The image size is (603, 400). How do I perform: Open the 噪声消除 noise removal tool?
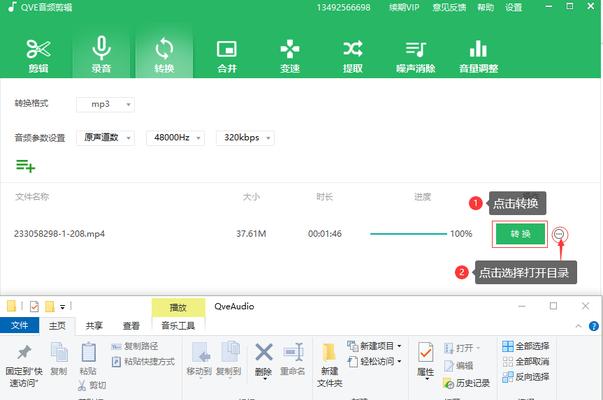tap(416, 55)
